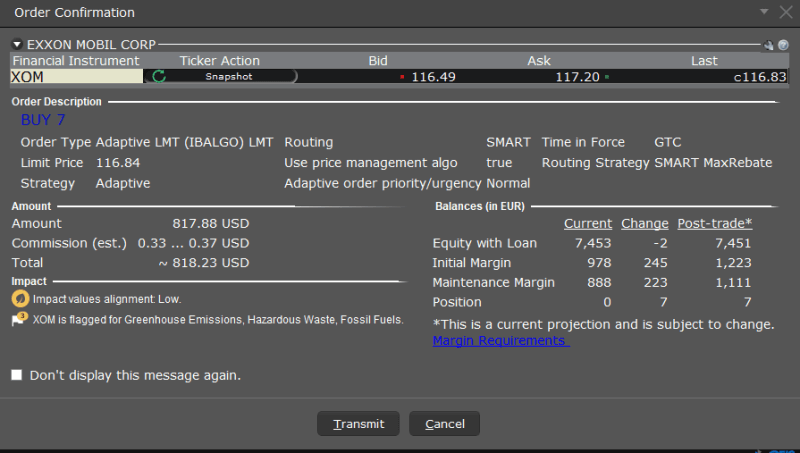Click the Total value ~ 818.23 USD
The width and height of the screenshot is (800, 453).
pyautogui.click(x=204, y=263)
